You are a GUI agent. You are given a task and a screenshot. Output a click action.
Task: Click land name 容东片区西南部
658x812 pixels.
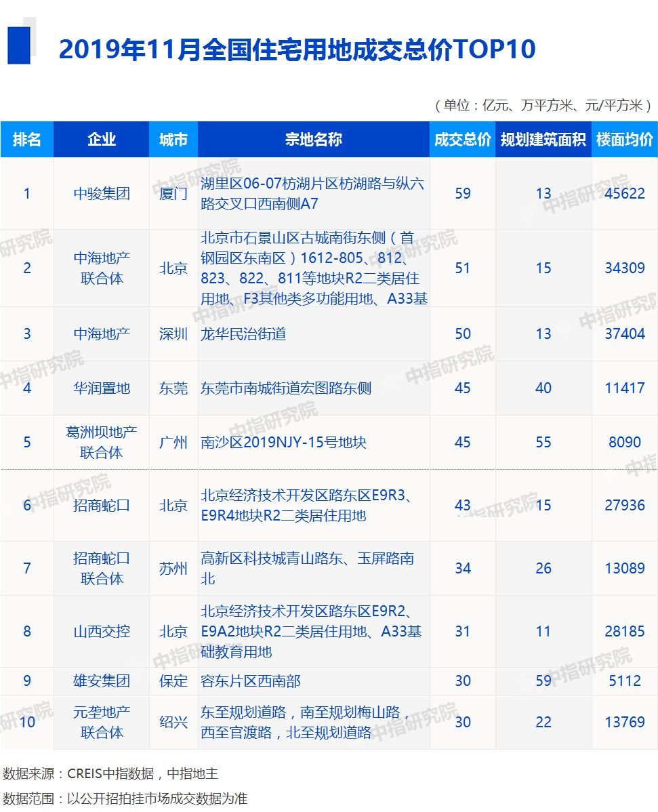[251, 681]
